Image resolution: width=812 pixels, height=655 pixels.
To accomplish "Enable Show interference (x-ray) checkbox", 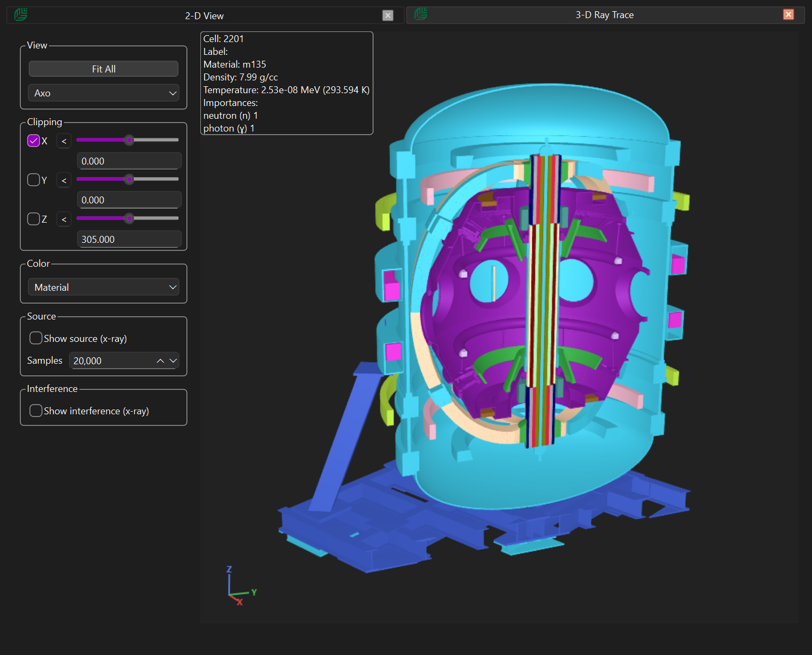I will [x=36, y=411].
